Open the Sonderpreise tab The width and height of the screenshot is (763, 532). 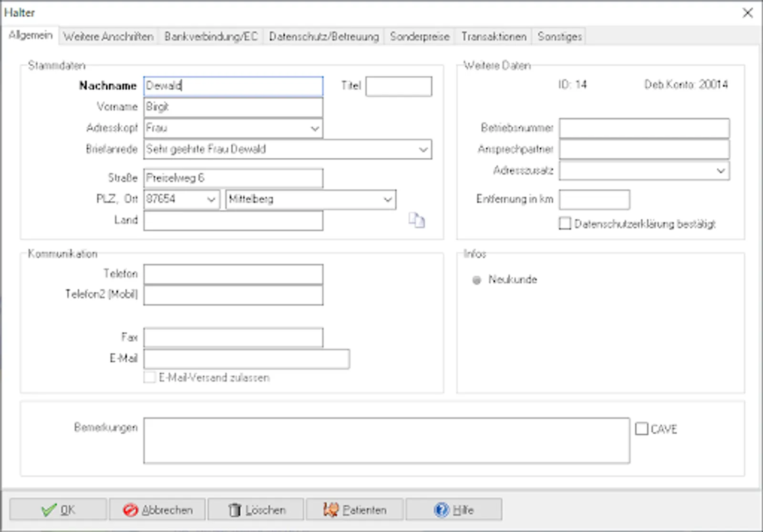[420, 37]
